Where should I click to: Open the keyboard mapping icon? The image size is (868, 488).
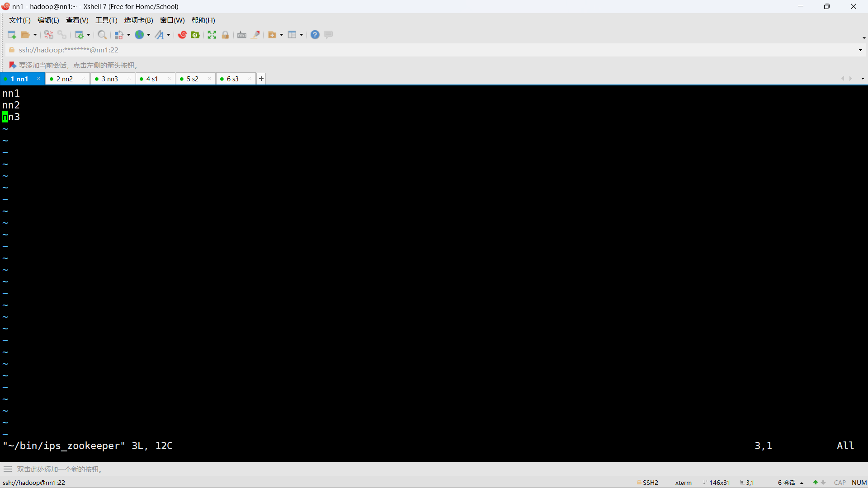pos(242,35)
